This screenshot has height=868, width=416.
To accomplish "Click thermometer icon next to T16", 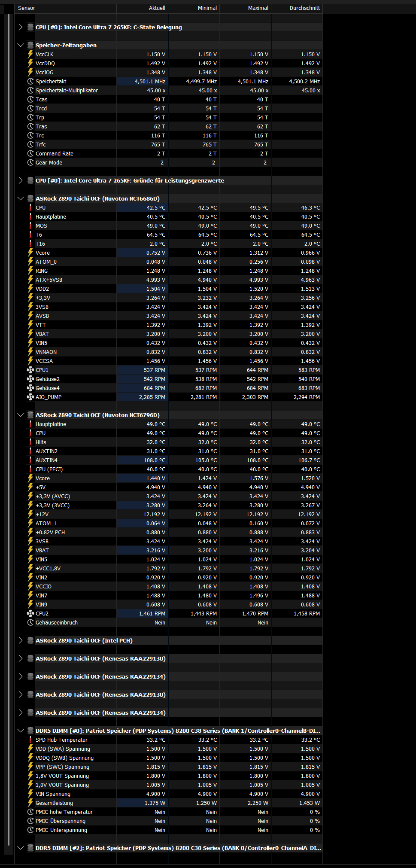I will click(x=30, y=244).
